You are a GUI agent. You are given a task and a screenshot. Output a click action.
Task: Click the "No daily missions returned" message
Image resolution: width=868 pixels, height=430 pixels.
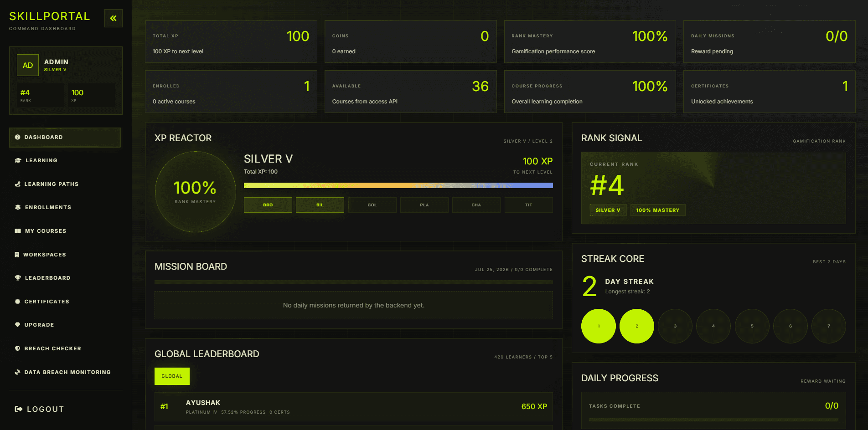pos(354,305)
